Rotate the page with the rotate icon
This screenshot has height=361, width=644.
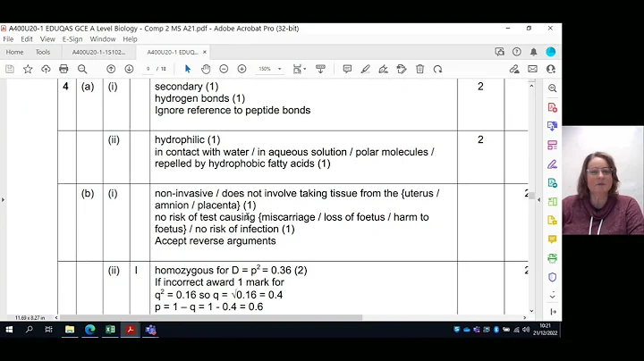click(437, 69)
